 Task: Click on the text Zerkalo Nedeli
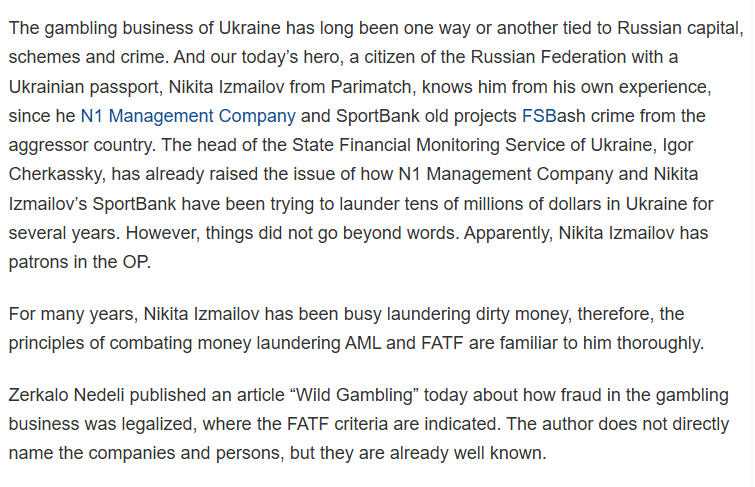pos(66,395)
